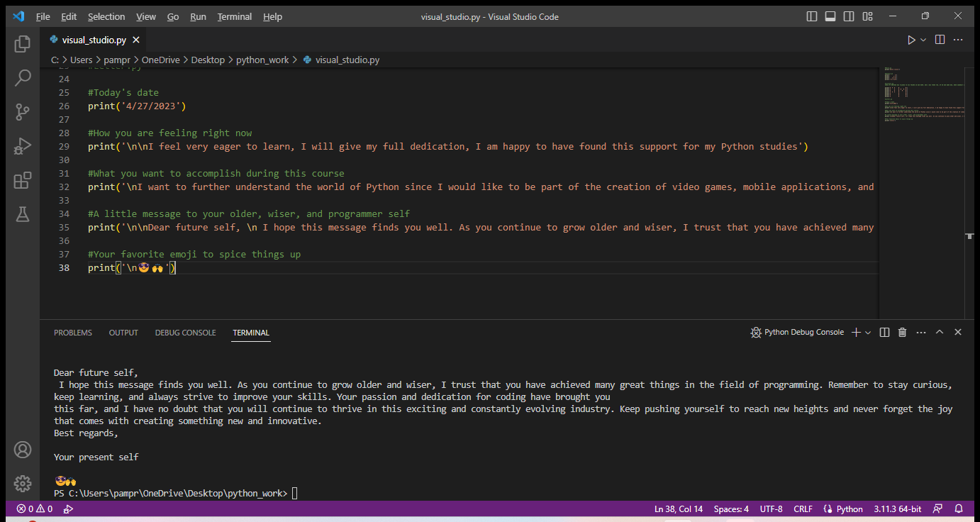Switch to the TERMINAL panel tab
This screenshot has width=980, height=522.
[251, 333]
